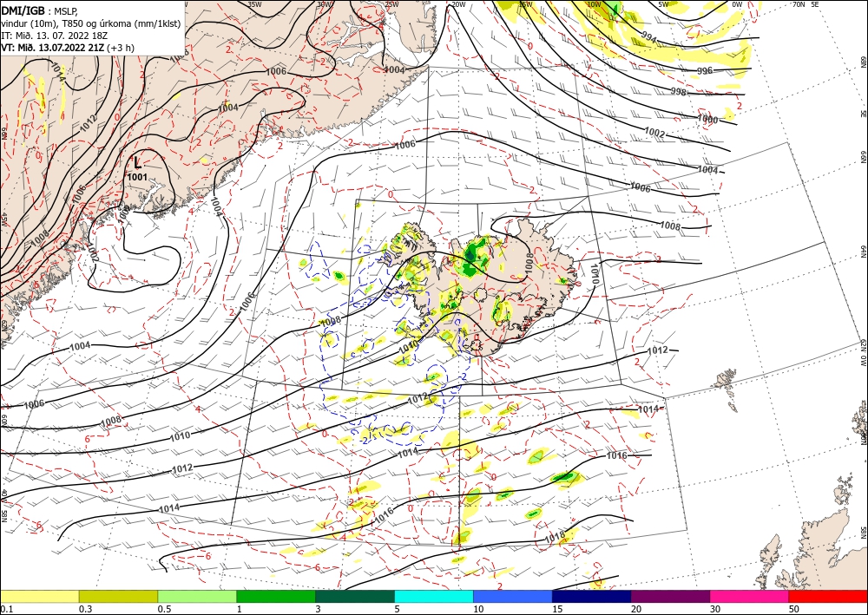
Task: Click the "30W" longitude label
Action: 324,3
